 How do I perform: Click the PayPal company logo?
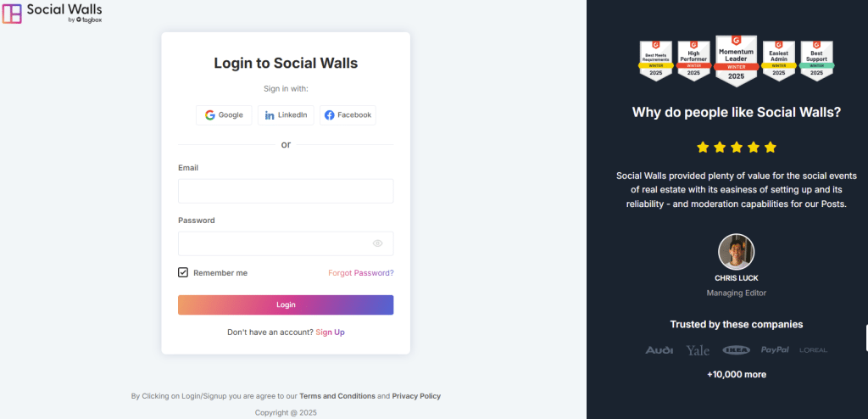click(x=775, y=349)
